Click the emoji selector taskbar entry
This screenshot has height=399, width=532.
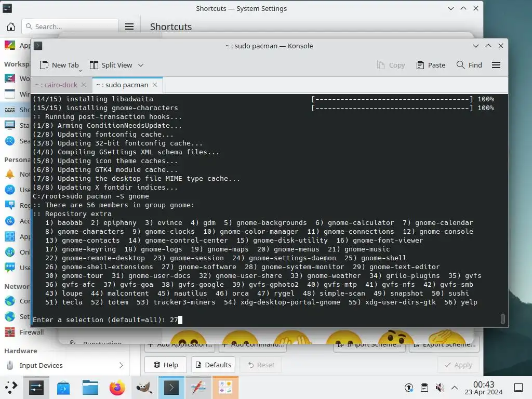coord(225,388)
